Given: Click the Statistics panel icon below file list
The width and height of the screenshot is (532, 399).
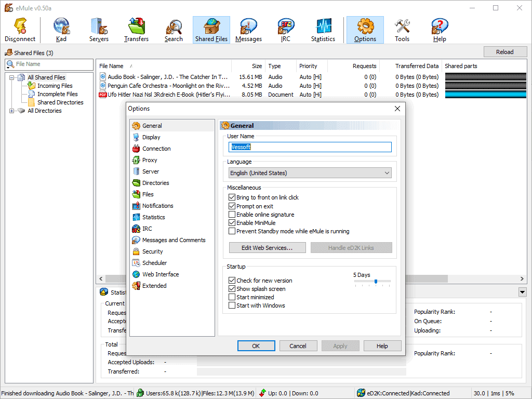Looking at the screenshot, I should pos(104,292).
